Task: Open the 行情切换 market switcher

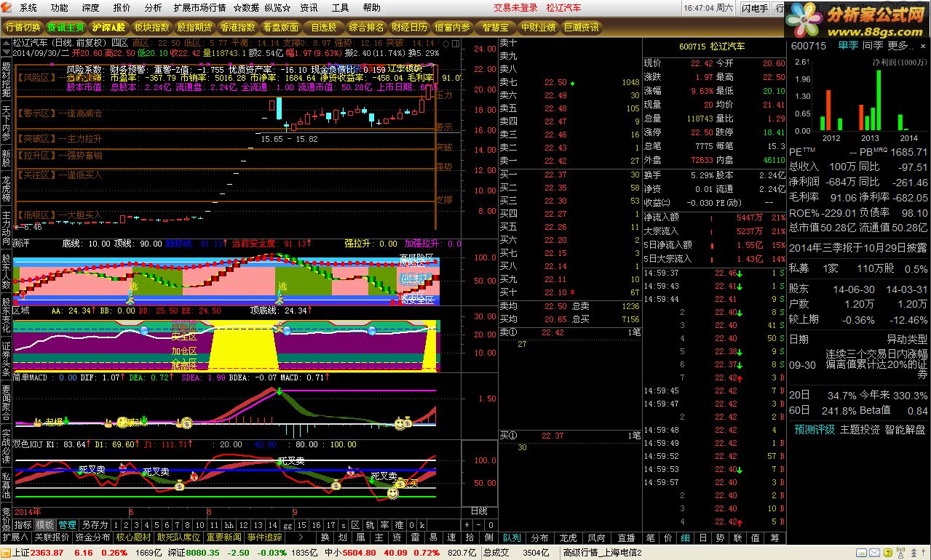Action: (x=23, y=27)
